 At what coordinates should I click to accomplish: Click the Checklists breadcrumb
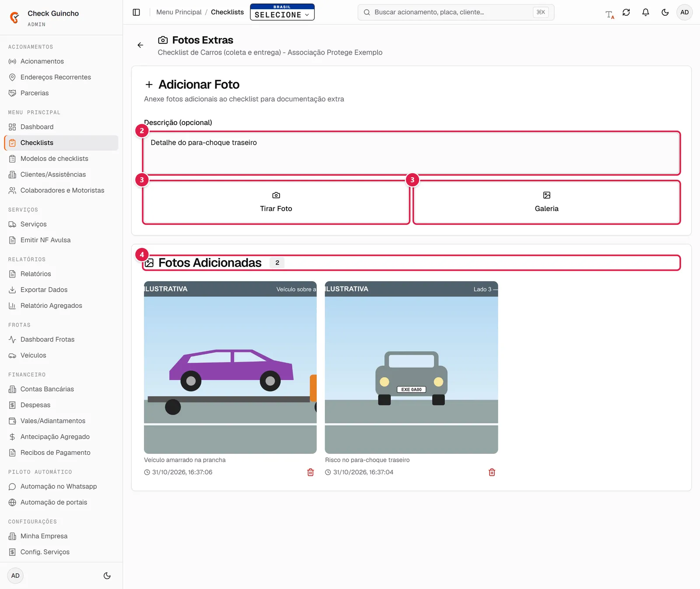click(x=227, y=12)
